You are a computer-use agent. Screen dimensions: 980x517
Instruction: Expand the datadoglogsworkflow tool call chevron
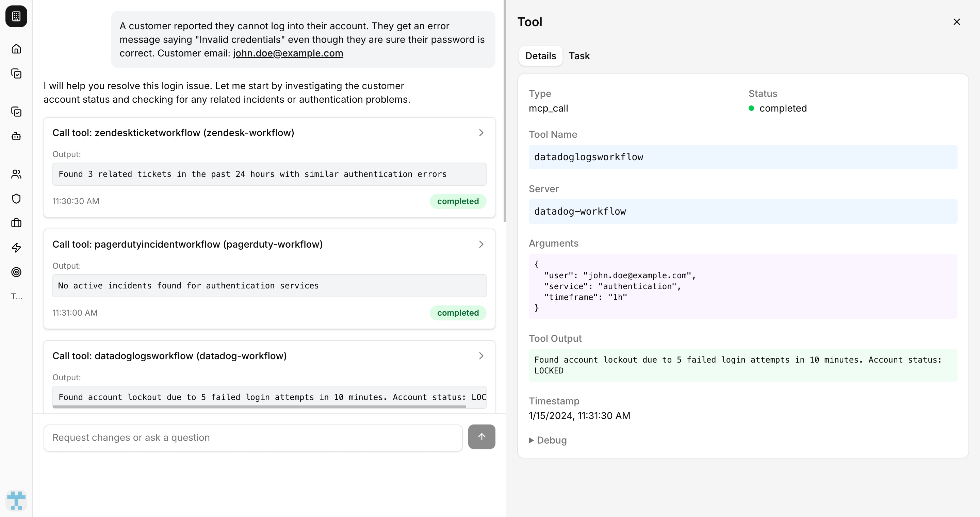pyautogui.click(x=481, y=356)
